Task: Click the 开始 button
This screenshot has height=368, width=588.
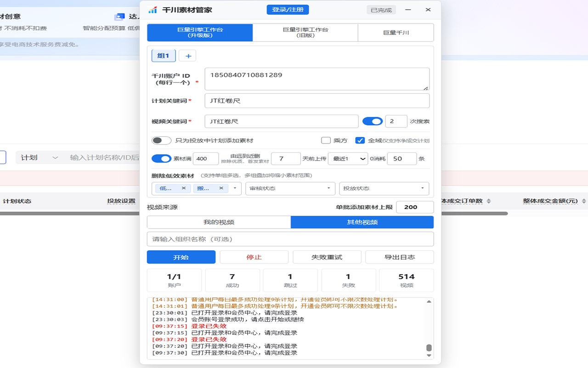Action: click(x=181, y=257)
